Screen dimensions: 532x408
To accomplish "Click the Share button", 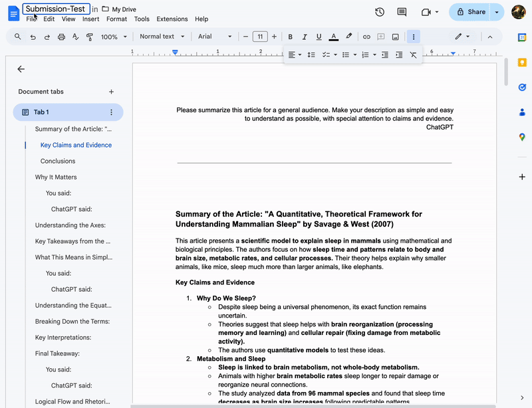I will (471, 12).
